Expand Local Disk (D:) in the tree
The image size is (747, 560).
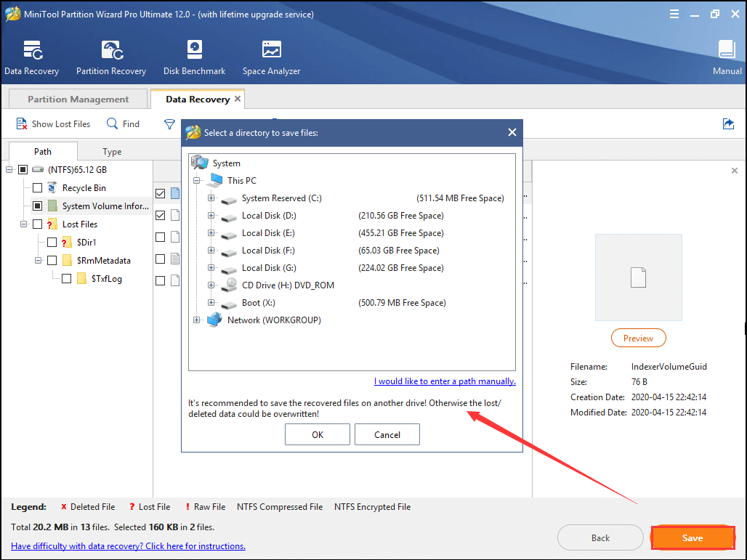[x=211, y=216]
